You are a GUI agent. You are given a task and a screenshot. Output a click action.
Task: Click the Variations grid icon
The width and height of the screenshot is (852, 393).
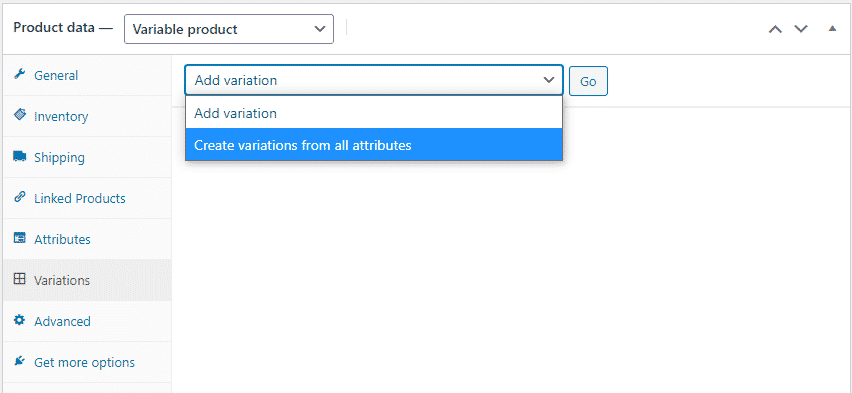pyautogui.click(x=20, y=279)
